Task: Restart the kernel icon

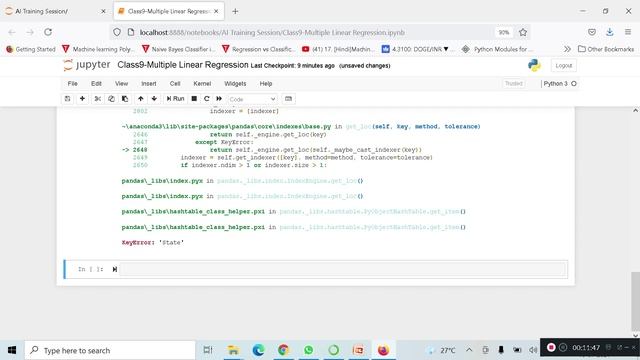Action: click(x=207, y=99)
